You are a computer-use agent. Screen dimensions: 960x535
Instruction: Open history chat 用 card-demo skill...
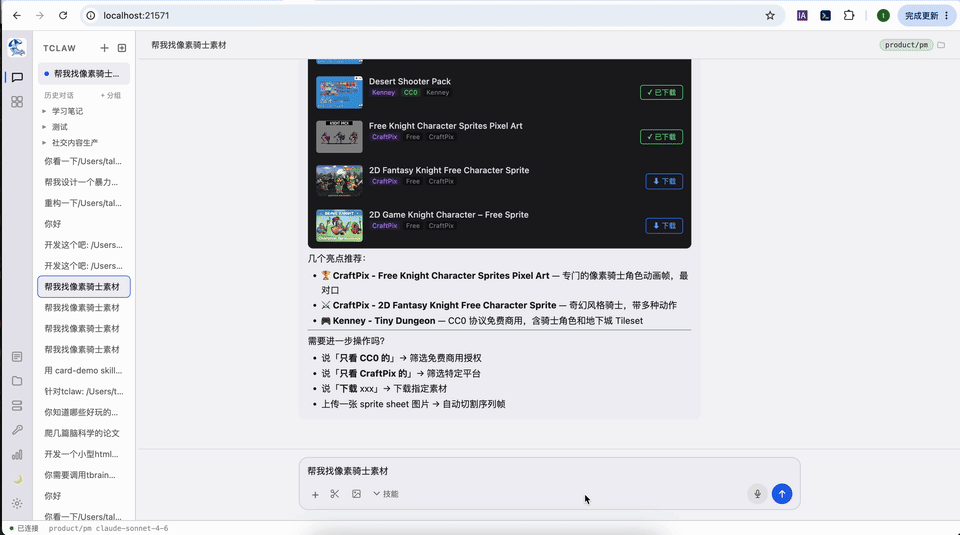click(84, 370)
